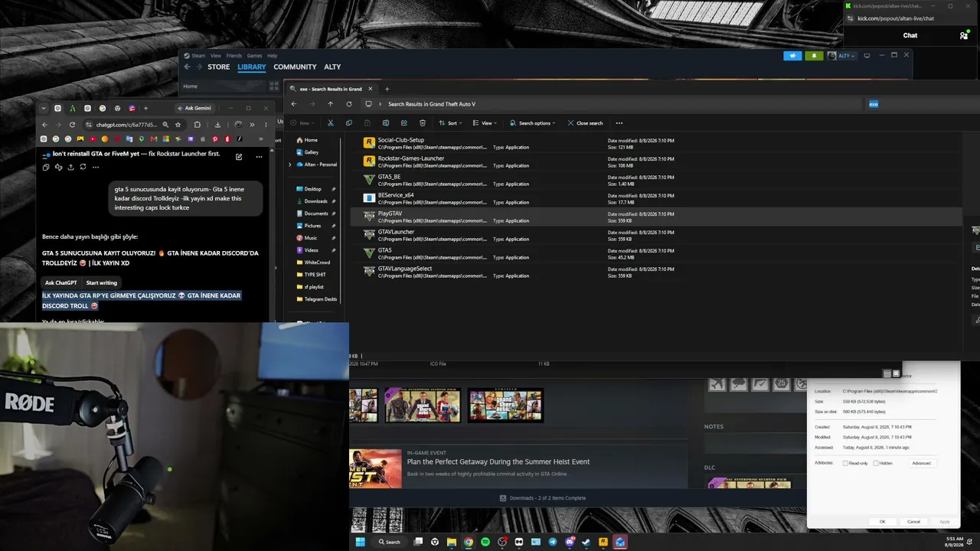This screenshot has height=551, width=980.
Task: Refresh the File Explorer search results
Action: 349,104
